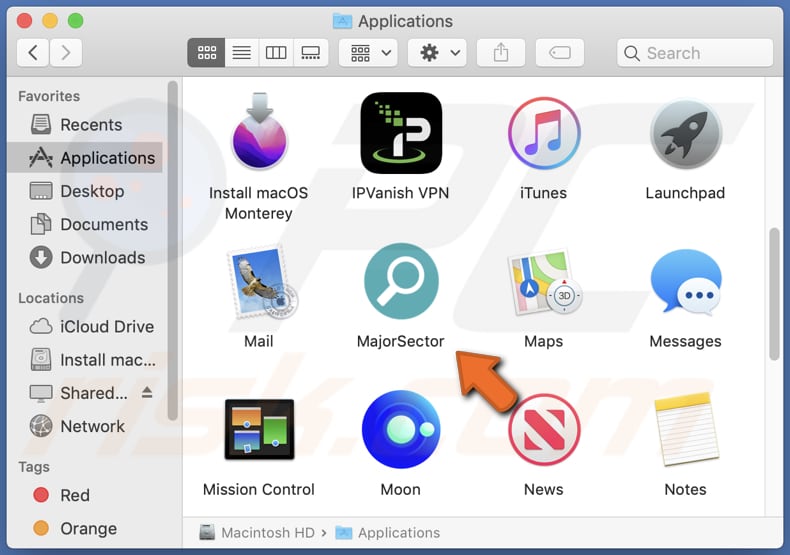Open Downloads in the sidebar
790x555 pixels.
pos(85,257)
